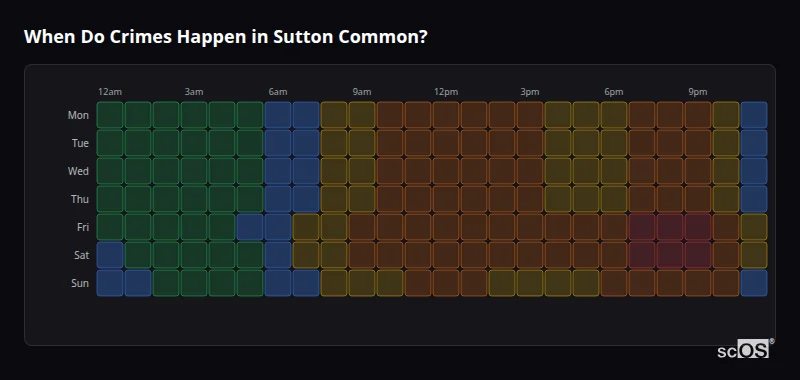Click the scOS logo
Image resolution: width=800 pixels, height=380 pixels.
click(745, 348)
